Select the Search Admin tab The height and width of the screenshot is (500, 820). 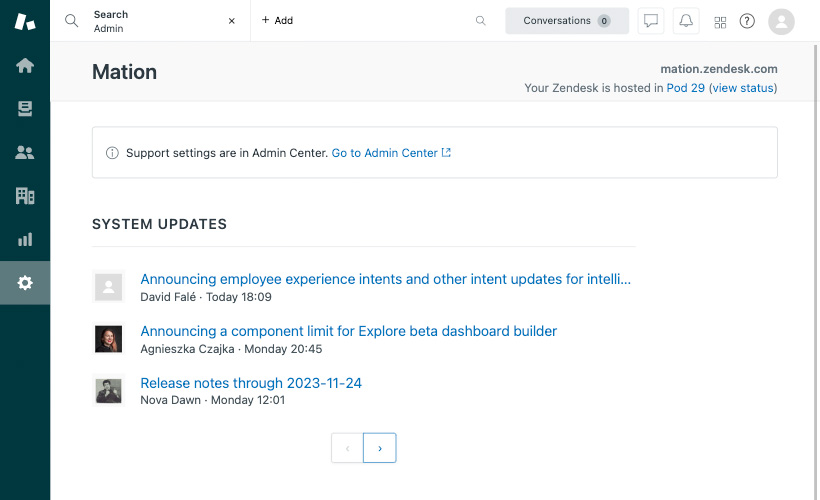pos(151,21)
